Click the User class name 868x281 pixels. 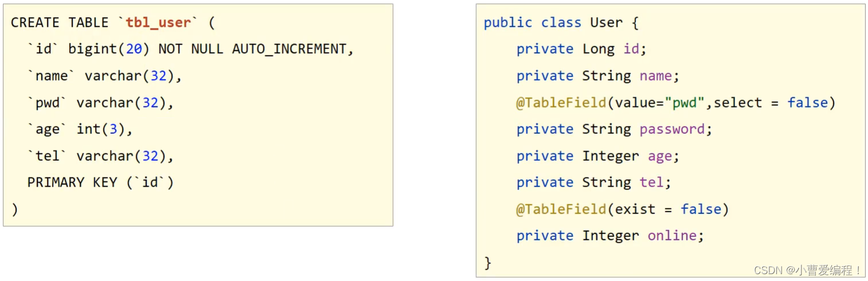pos(606,22)
